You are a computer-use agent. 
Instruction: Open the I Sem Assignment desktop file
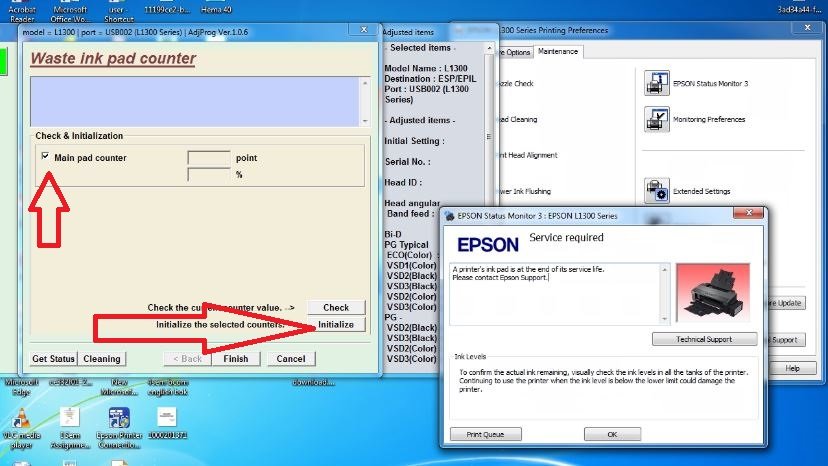click(70, 428)
